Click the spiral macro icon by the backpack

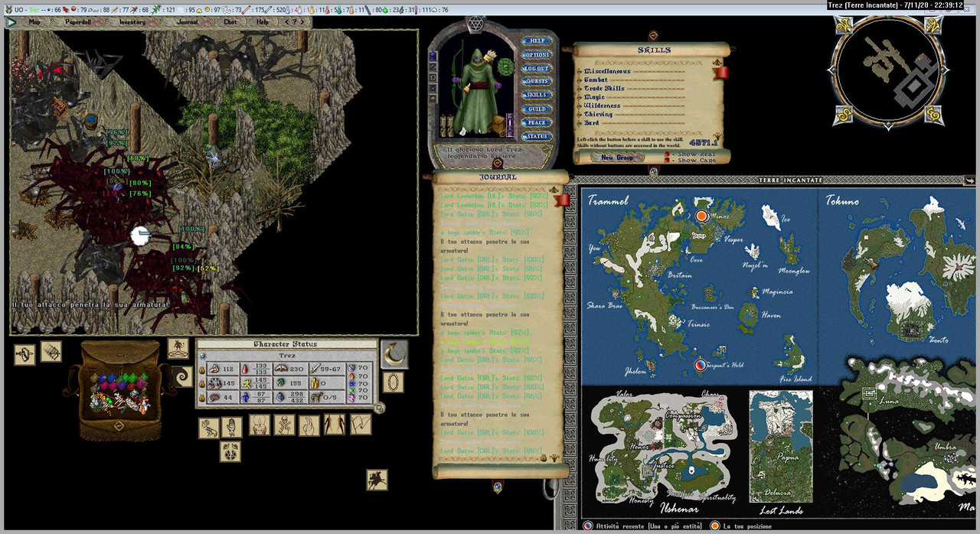(x=182, y=376)
